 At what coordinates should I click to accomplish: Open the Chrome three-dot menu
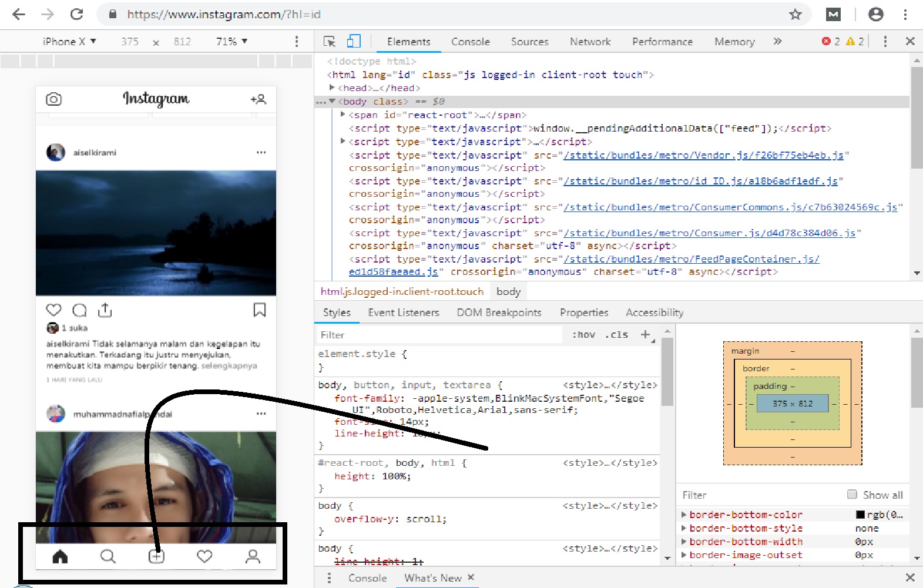[x=905, y=14]
